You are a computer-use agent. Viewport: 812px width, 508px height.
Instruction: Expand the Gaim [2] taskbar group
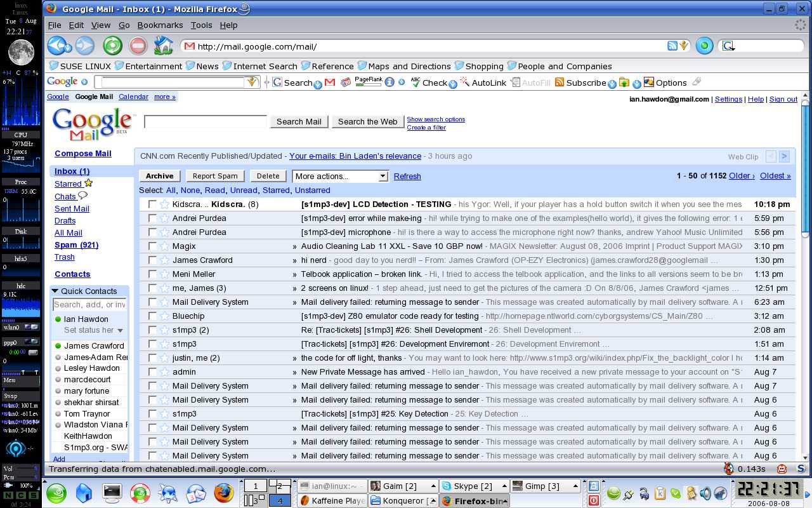[403, 486]
